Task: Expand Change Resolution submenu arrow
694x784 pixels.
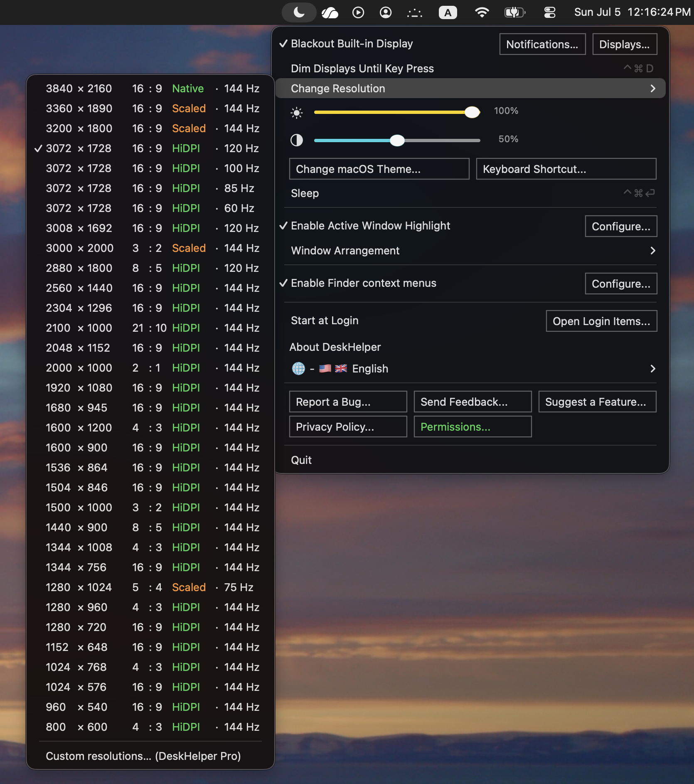Action: tap(653, 89)
